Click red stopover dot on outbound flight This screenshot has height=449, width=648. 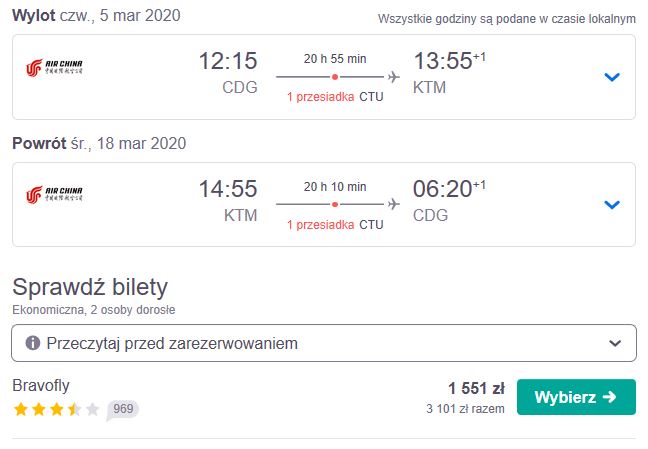(x=335, y=77)
